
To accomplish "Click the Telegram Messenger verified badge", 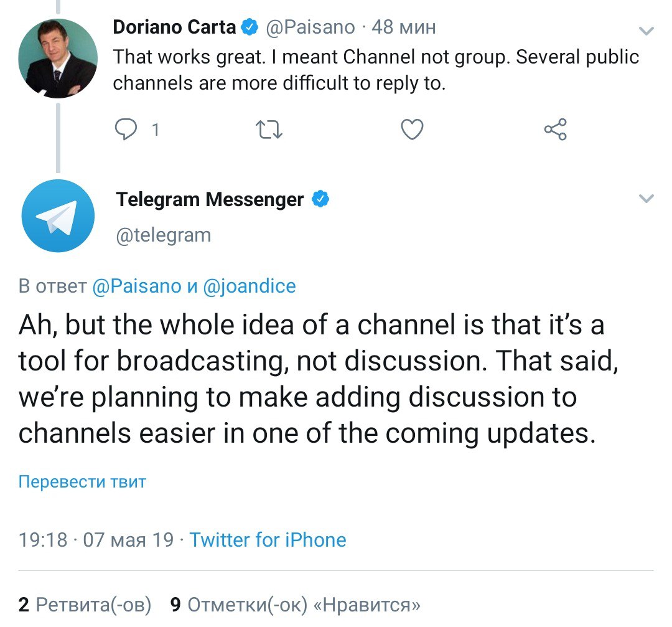I will pyautogui.click(x=320, y=199).
